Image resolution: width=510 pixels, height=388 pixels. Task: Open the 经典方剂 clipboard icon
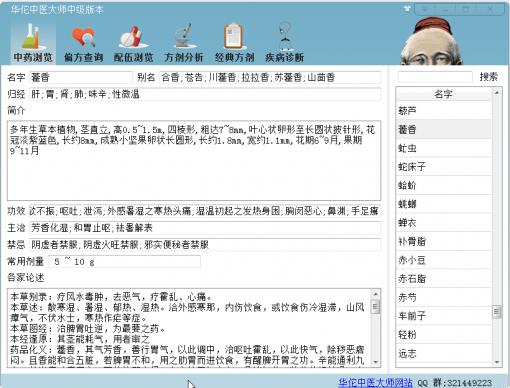(x=234, y=42)
